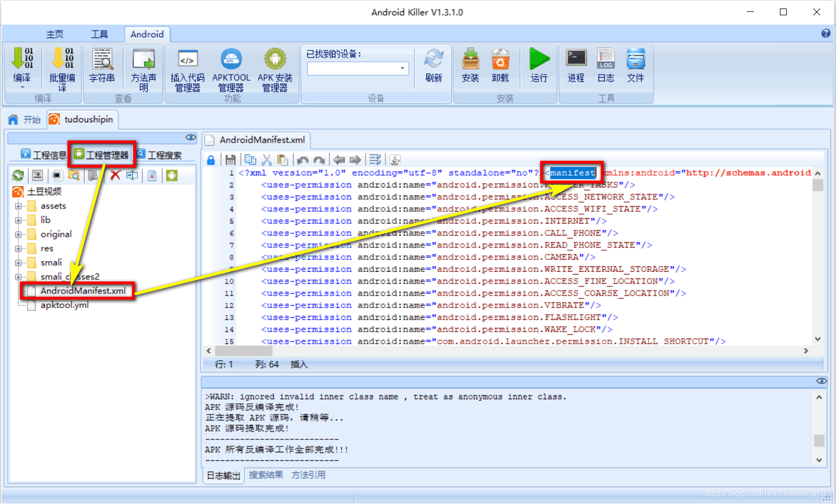Click the green Android icon in project toolbar
This screenshot has width=836, height=504.
(172, 176)
